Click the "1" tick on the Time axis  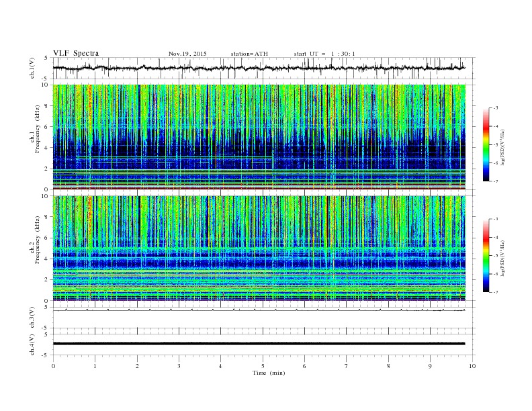[x=95, y=366]
